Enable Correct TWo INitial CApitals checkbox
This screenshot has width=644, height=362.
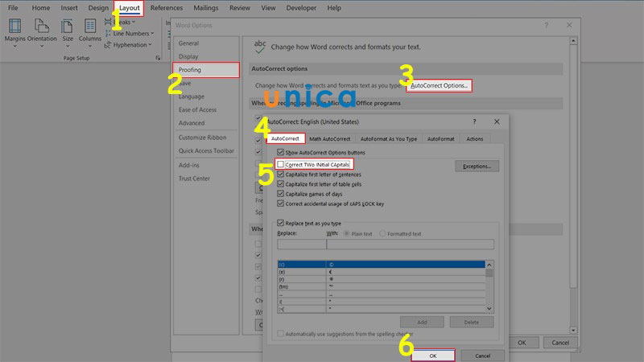281,164
